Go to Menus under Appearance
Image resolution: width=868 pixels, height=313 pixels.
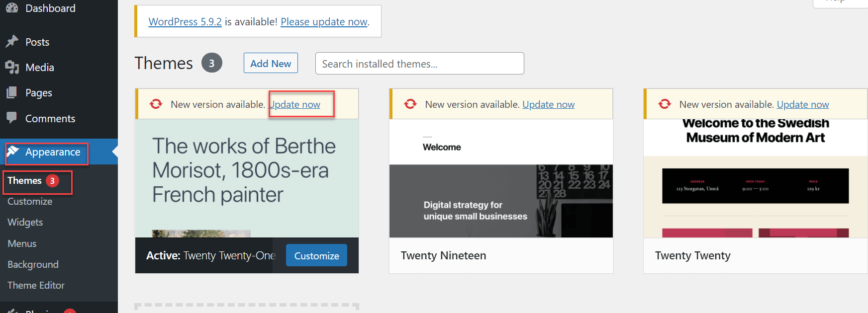point(22,243)
